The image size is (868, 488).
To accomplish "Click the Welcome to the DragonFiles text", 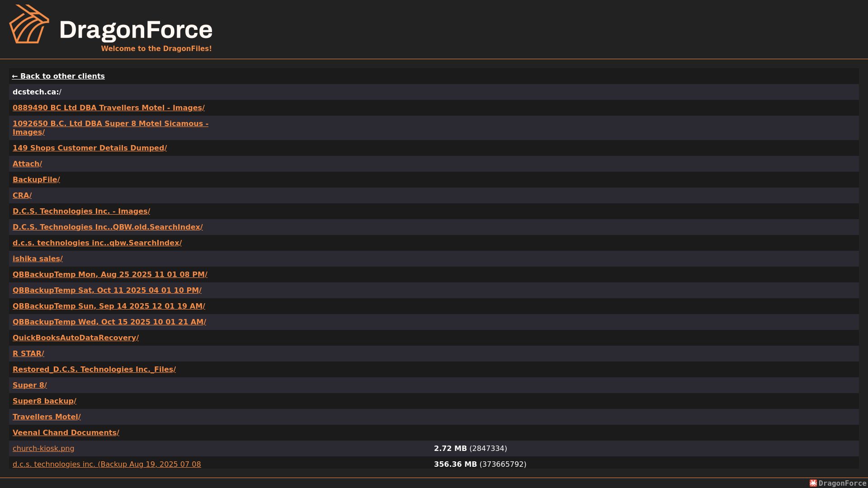I will click(156, 48).
